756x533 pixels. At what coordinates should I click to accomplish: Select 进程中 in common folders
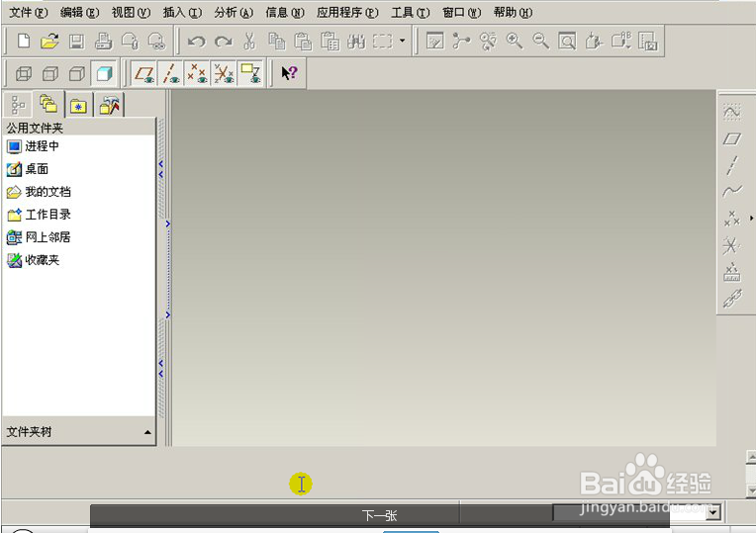click(33, 146)
